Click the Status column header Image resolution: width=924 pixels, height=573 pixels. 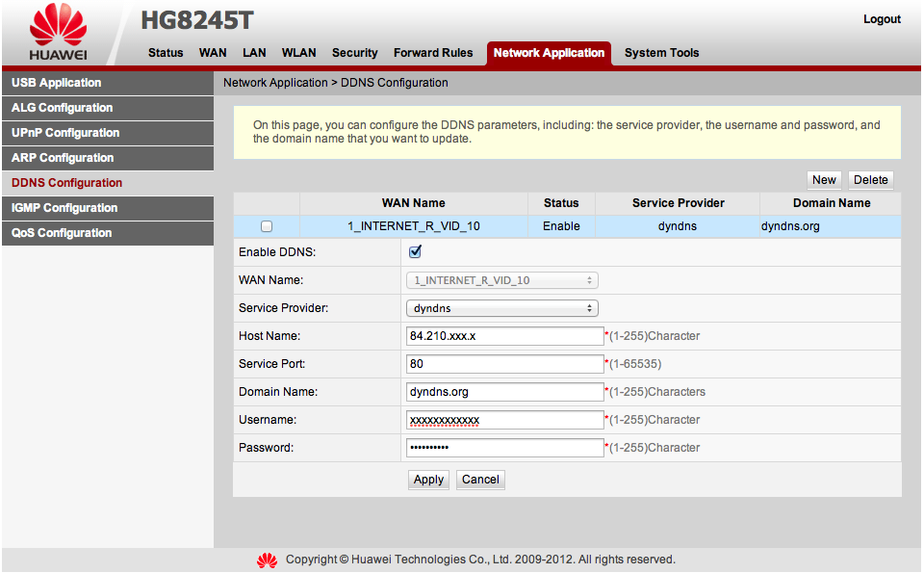click(x=561, y=203)
